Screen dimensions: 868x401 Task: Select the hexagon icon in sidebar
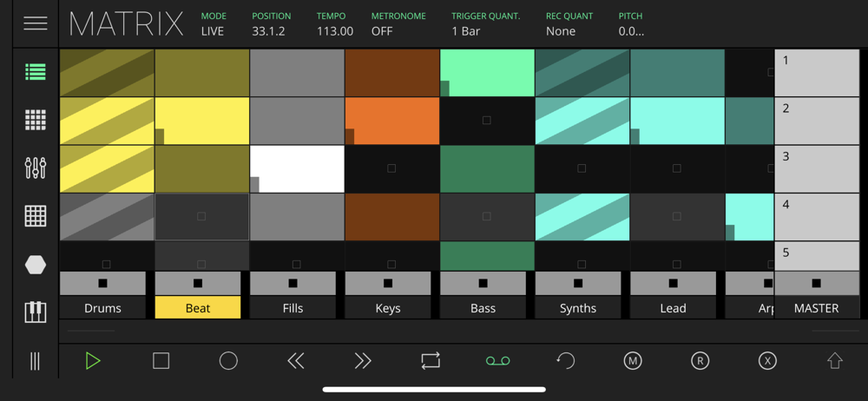[x=36, y=265]
